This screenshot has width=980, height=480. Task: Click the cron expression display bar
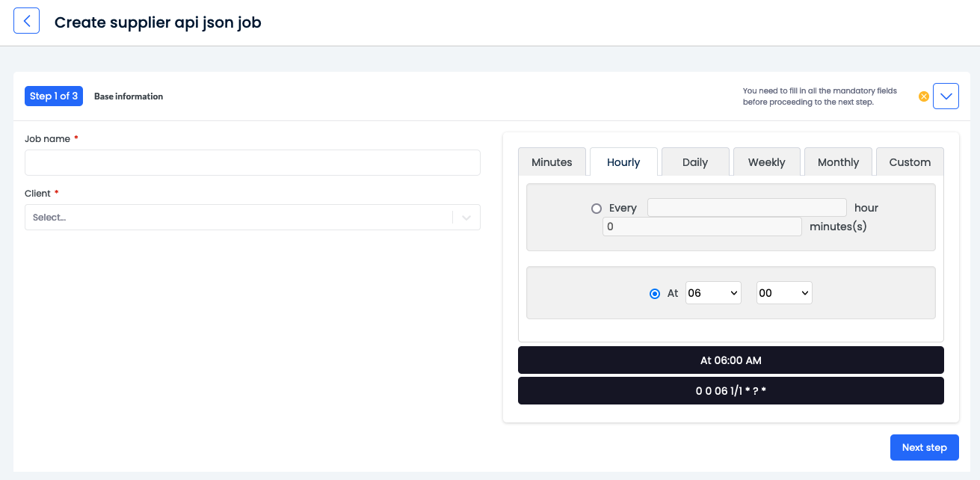[x=731, y=390]
